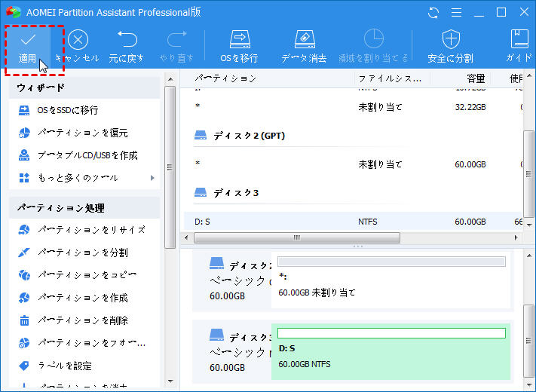
Task: Open the 安全に分割 shield tool
Action: click(x=450, y=46)
